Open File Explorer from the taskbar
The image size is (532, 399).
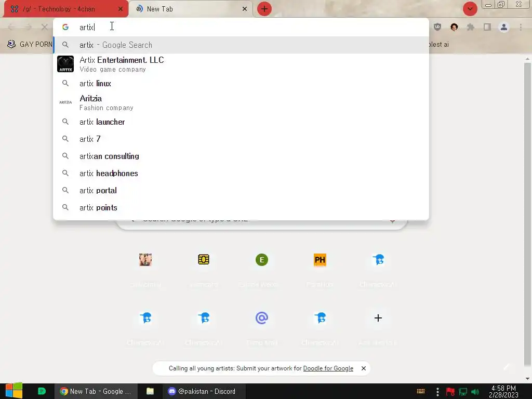click(x=150, y=391)
